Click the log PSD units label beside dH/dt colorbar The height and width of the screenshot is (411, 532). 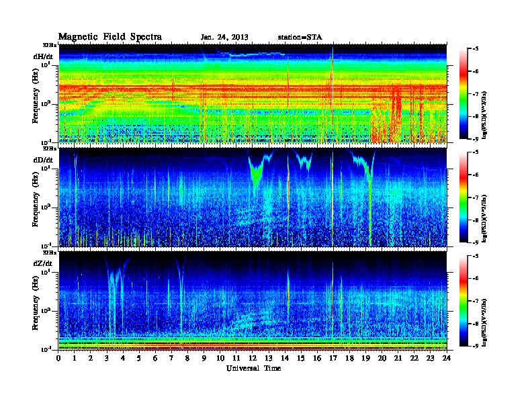(x=484, y=115)
